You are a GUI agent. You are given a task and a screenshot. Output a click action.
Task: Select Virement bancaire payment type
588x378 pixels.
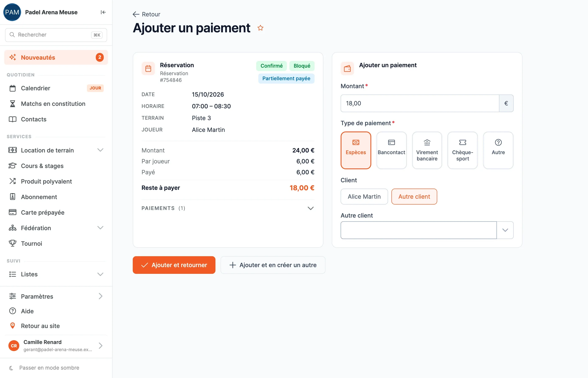point(427,150)
